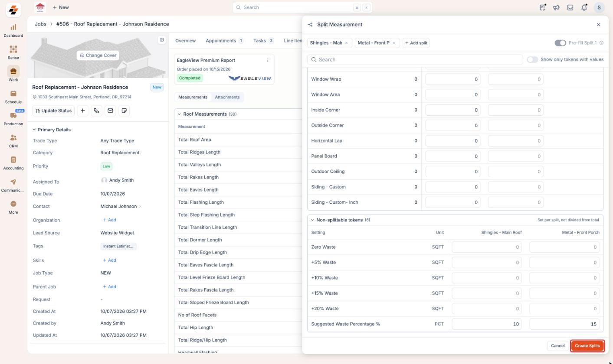The width and height of the screenshot is (613, 364).
Task: Edit Window Wrap first split input
Action: tap(453, 79)
